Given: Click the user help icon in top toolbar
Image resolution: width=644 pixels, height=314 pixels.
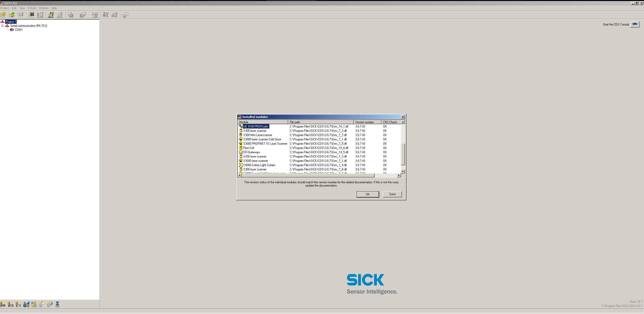Looking at the screenshot, I should pyautogui.click(x=106, y=15).
